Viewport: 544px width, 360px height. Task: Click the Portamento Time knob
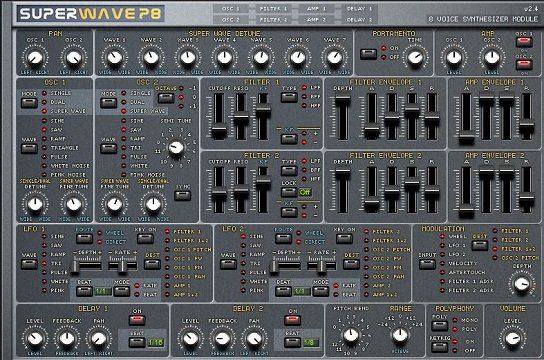pos(415,57)
